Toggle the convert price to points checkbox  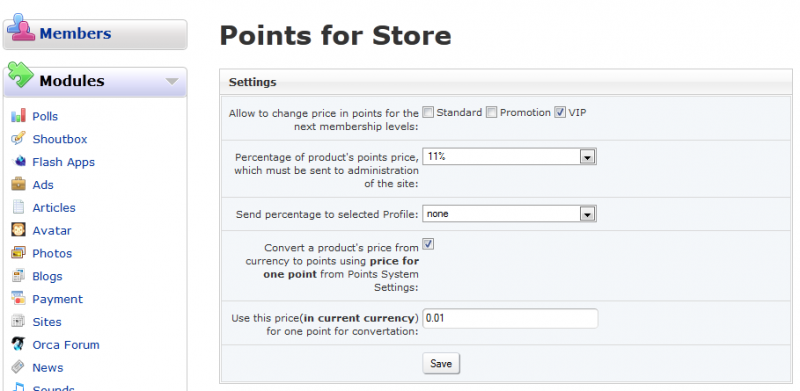point(429,244)
